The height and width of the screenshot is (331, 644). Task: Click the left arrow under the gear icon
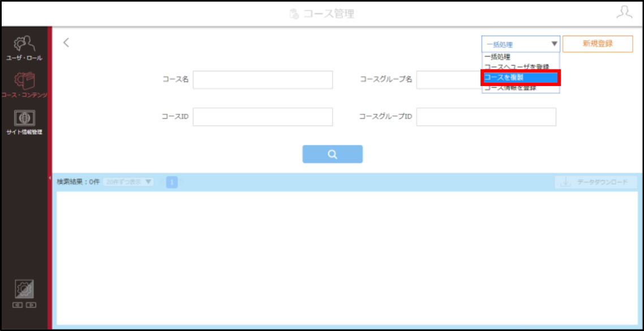point(17,305)
